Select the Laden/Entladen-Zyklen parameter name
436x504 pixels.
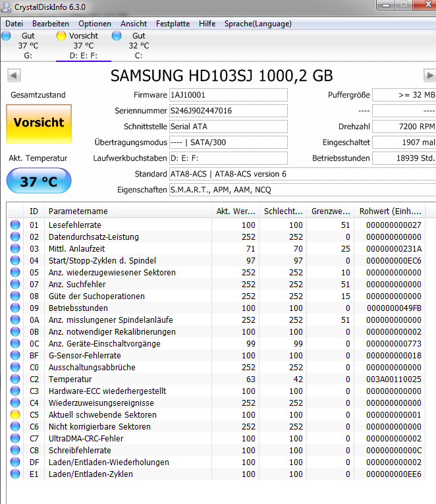point(91,474)
